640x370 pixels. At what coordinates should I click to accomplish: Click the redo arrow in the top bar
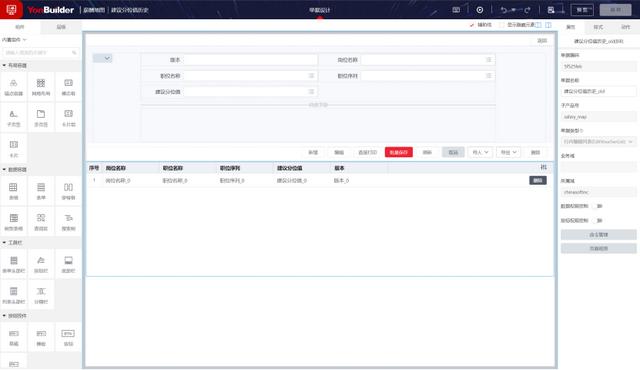(x=527, y=10)
